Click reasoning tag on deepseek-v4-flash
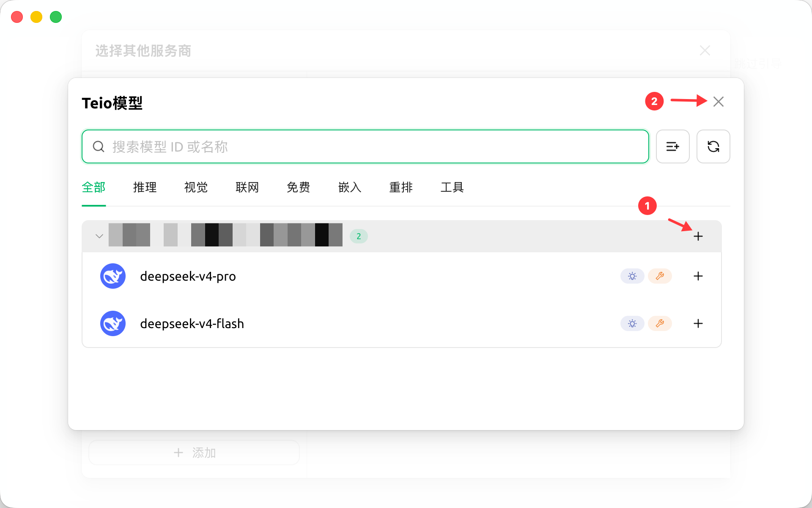The image size is (812, 508). (x=632, y=323)
